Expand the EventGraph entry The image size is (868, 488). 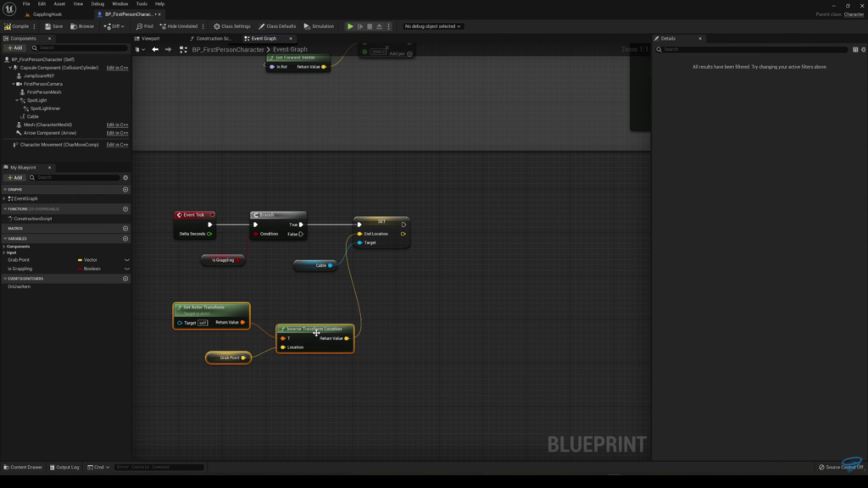(x=4, y=198)
